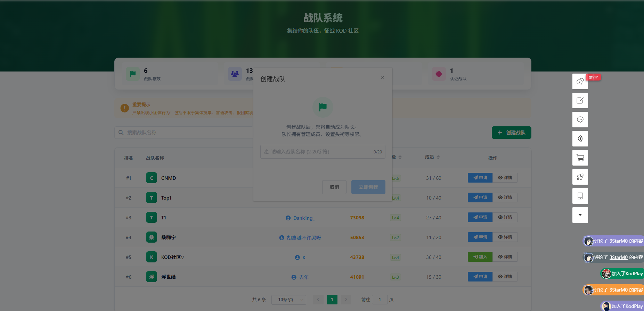
Task: Close the 创建战队 dialog with X
Action: point(382,77)
